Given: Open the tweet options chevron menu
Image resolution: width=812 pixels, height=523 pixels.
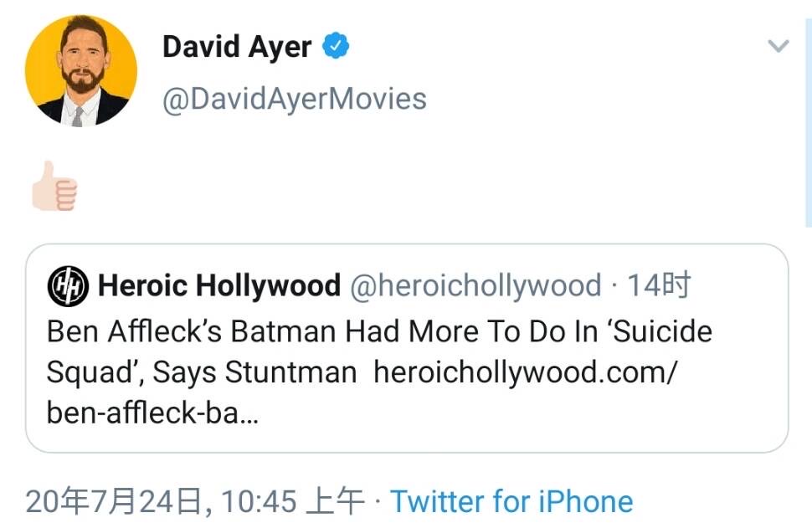Looking at the screenshot, I should click(779, 46).
